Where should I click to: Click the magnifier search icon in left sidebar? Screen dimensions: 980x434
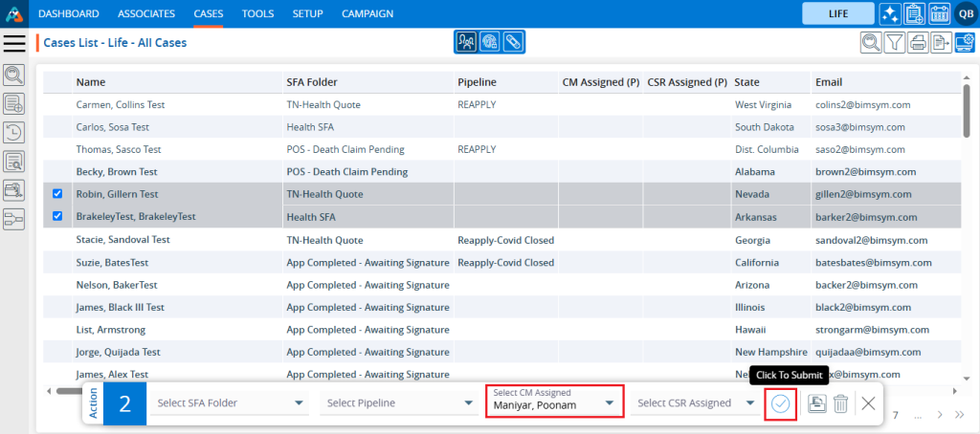(x=14, y=76)
